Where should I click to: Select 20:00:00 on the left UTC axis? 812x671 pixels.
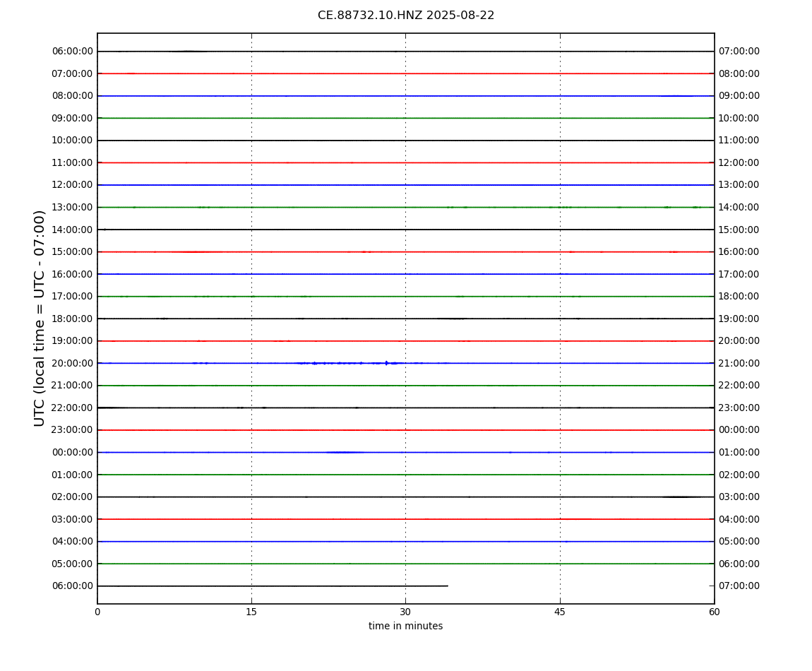pyautogui.click(x=73, y=363)
